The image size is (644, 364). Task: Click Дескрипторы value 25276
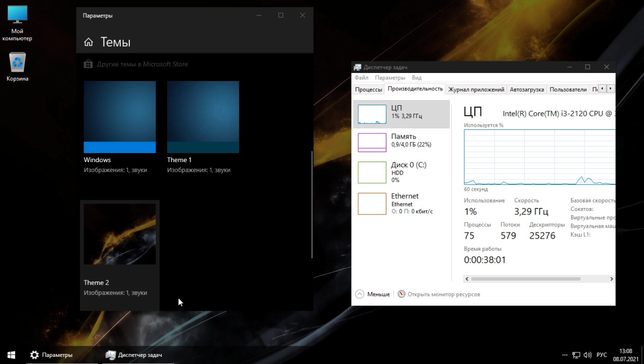542,236
